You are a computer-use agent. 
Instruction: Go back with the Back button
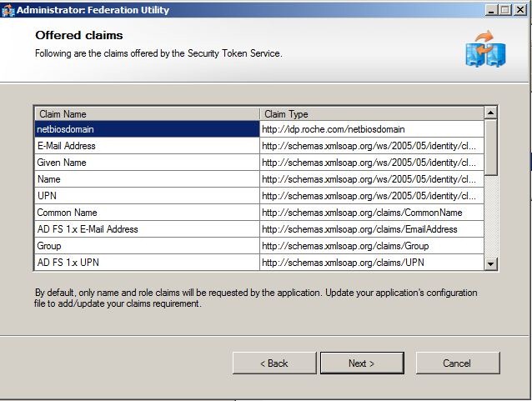coord(274,363)
